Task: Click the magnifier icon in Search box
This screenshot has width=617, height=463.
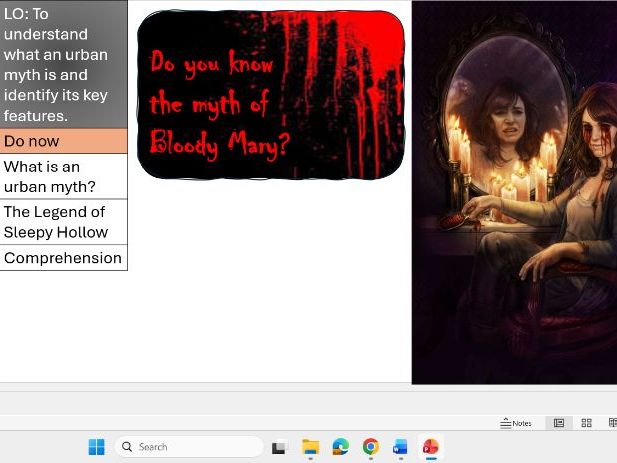Action: 127,447
